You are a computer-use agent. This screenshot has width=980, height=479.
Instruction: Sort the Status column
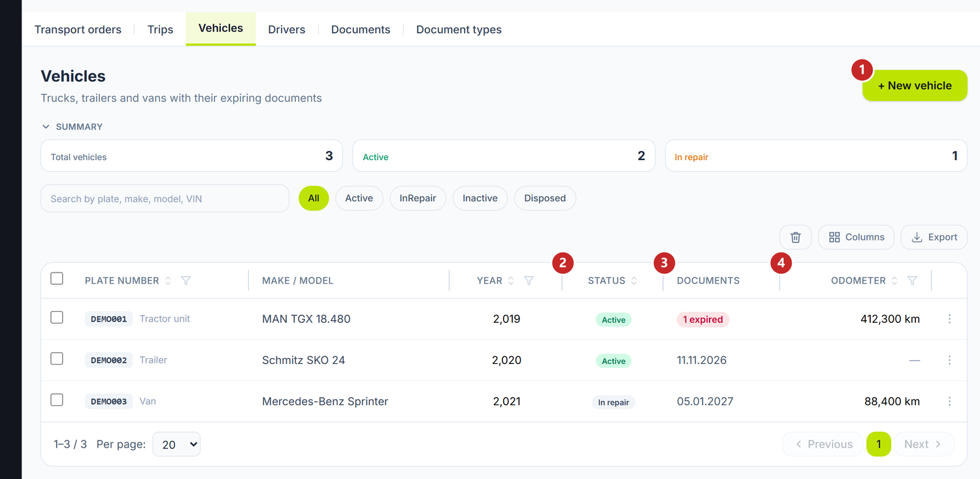(634, 280)
